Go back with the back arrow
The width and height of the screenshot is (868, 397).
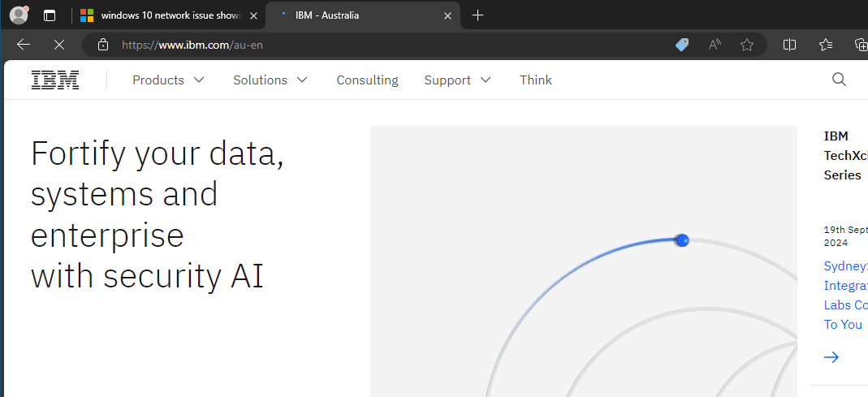tap(24, 45)
